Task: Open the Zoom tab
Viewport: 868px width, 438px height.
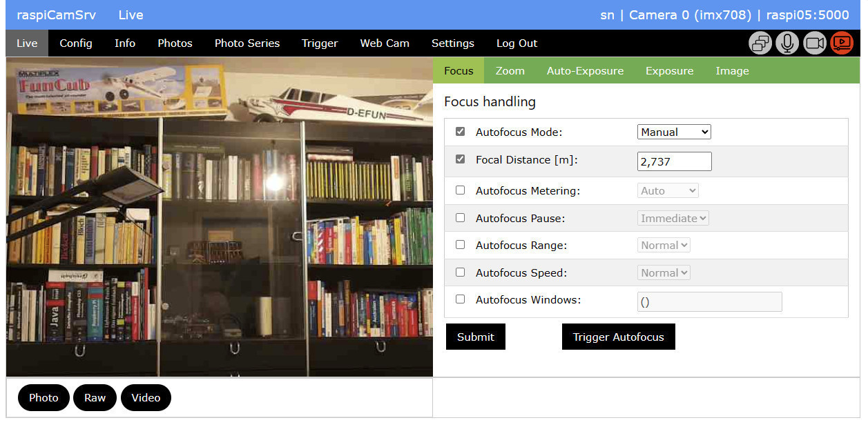Action: [x=510, y=71]
